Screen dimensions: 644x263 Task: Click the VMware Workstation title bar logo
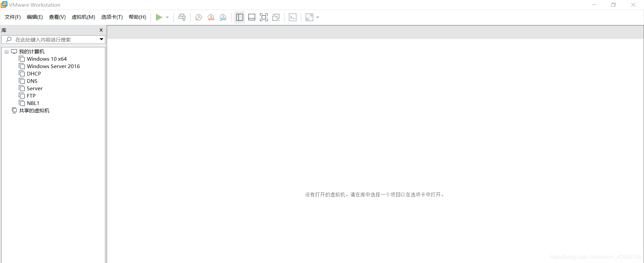[x=4, y=5]
